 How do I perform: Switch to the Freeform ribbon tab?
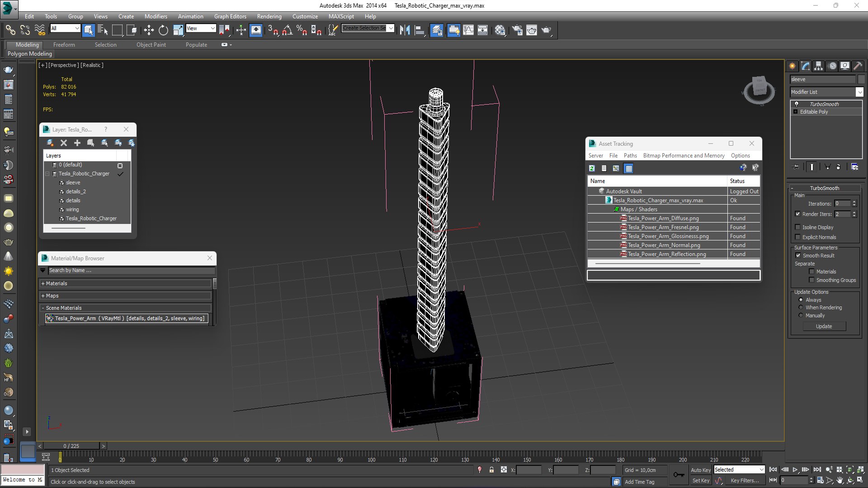pos(64,45)
